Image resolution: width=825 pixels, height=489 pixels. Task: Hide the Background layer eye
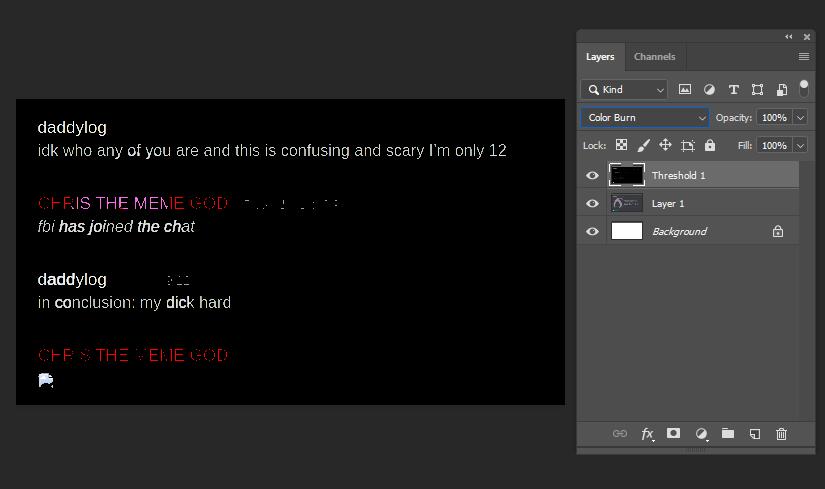(x=592, y=231)
